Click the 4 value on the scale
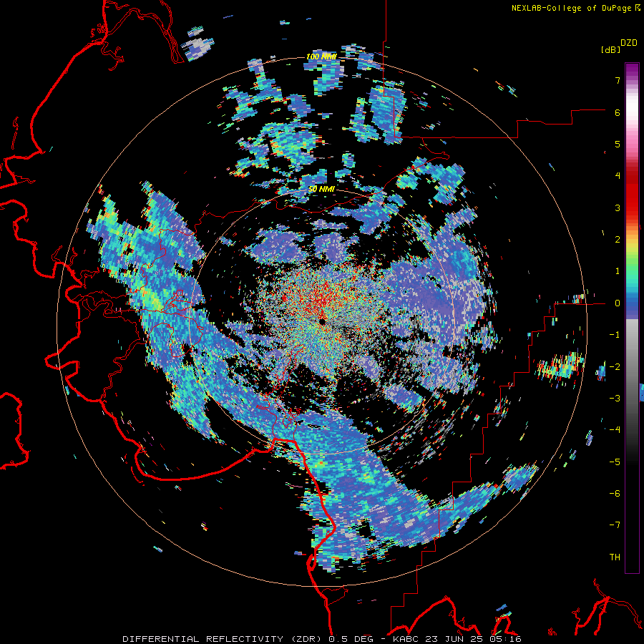The height and width of the screenshot is (644, 644). click(x=618, y=176)
